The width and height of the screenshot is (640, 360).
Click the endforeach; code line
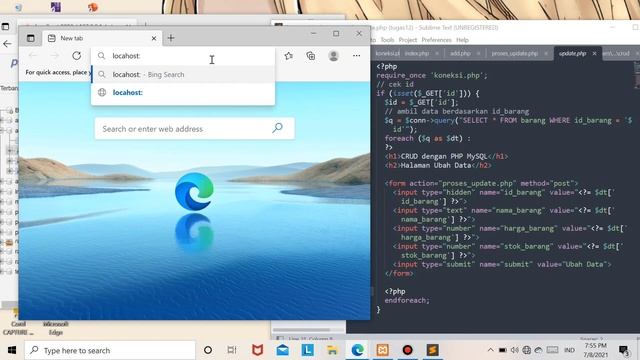407,300
